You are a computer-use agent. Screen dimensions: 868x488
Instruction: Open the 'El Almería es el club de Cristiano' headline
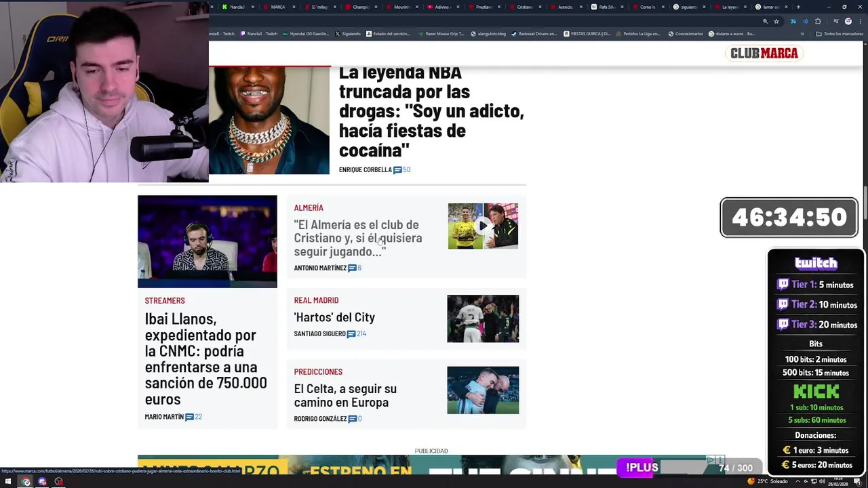[358, 238]
